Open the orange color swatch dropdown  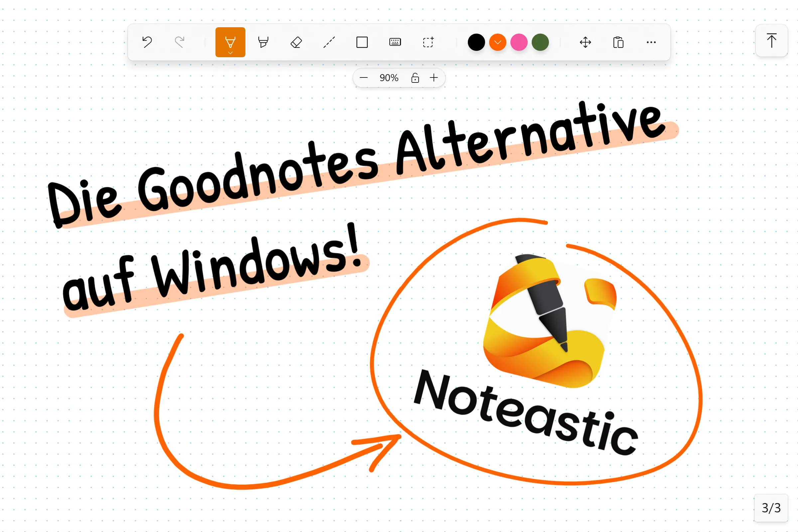click(x=498, y=43)
